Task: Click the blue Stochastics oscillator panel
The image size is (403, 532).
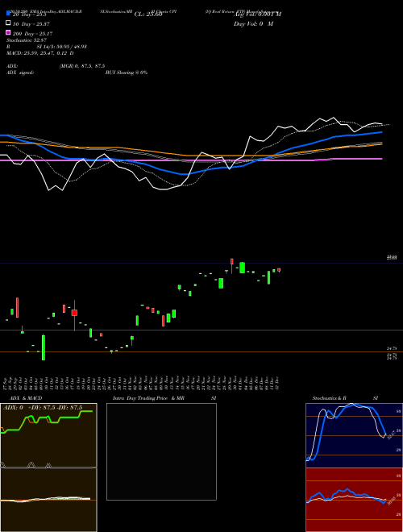Action: coord(354,435)
